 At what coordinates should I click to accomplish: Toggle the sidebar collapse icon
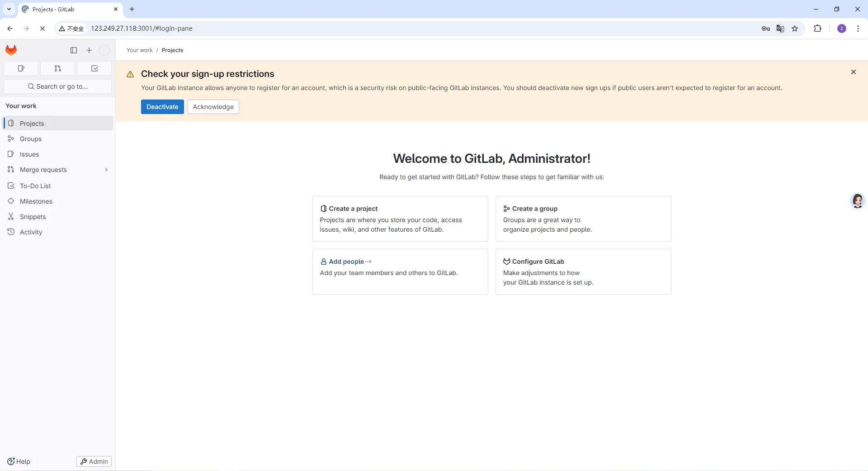point(74,50)
